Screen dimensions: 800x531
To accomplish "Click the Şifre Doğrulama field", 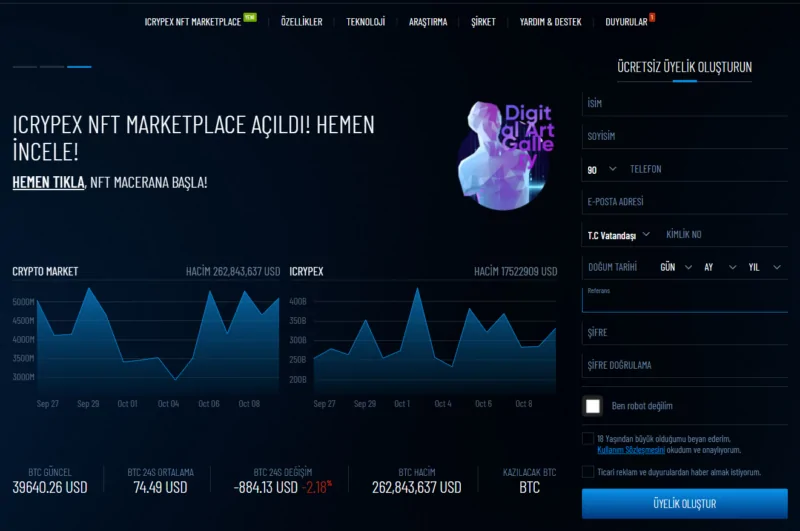I will click(x=685, y=365).
